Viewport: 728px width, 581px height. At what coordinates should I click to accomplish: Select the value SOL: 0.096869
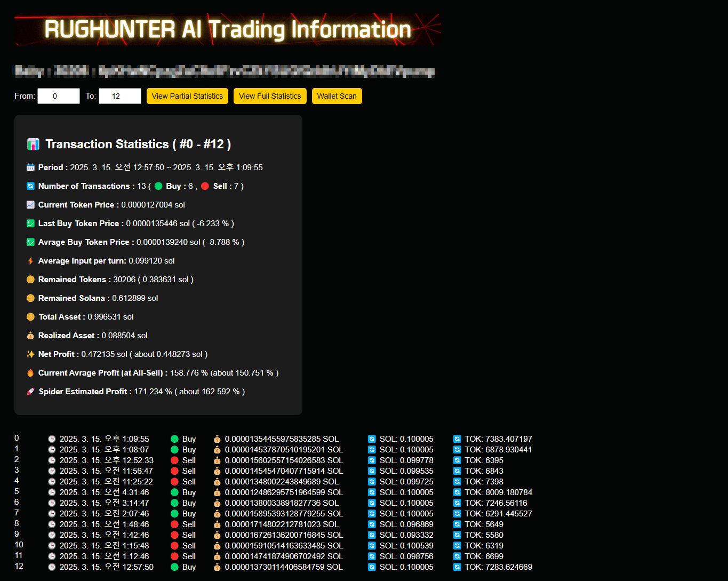pos(406,524)
